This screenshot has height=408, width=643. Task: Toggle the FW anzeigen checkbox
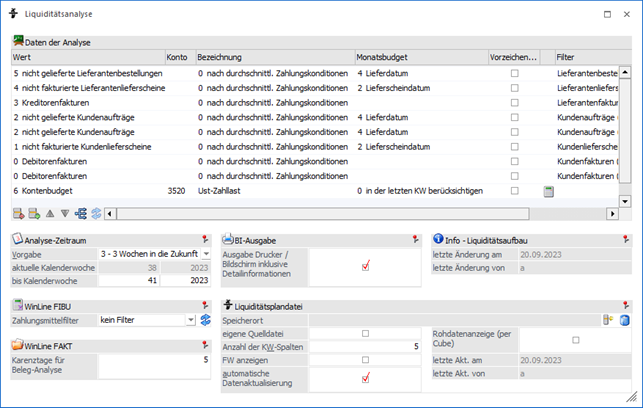pos(365,359)
